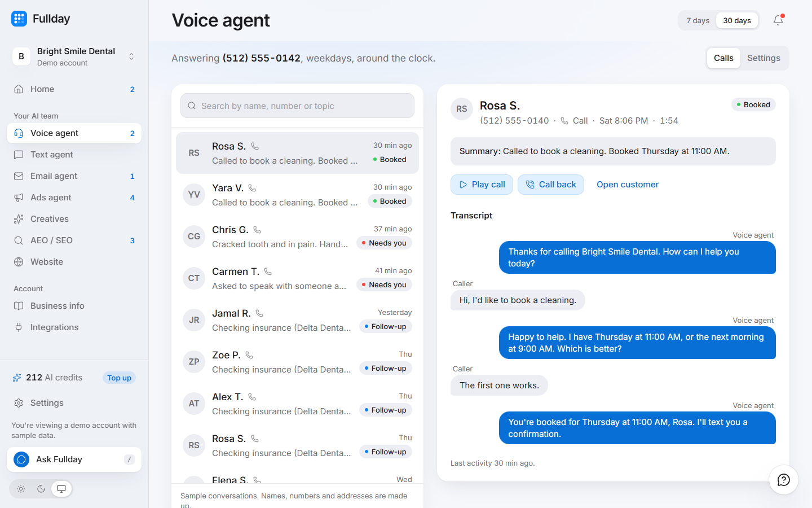Click the Email agent envelope icon

(19, 176)
